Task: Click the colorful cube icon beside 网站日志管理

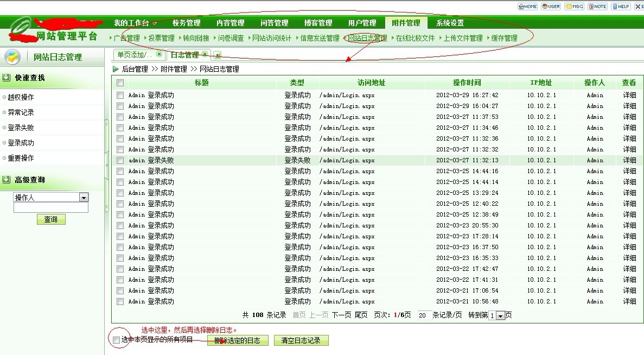Action: (x=12, y=57)
